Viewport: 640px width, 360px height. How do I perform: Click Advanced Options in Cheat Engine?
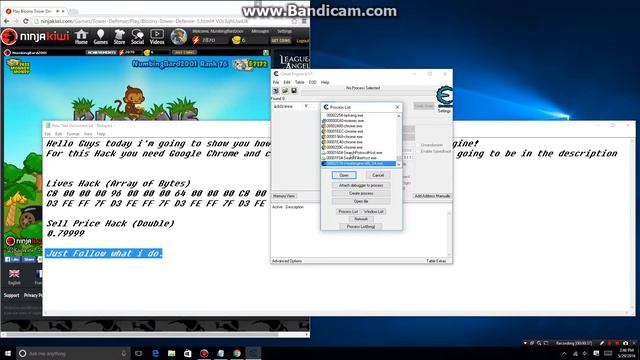click(287, 261)
